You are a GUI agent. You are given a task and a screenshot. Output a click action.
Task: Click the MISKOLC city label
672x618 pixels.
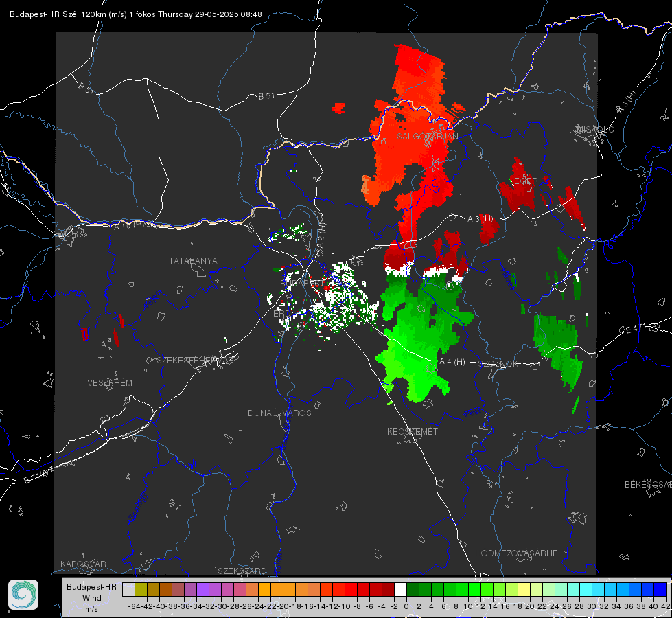596,130
